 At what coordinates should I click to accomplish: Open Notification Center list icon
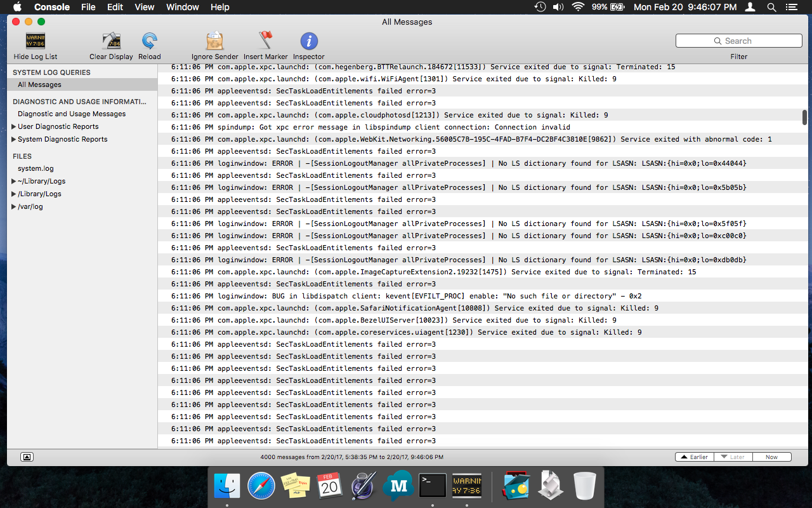pyautogui.click(x=791, y=7)
